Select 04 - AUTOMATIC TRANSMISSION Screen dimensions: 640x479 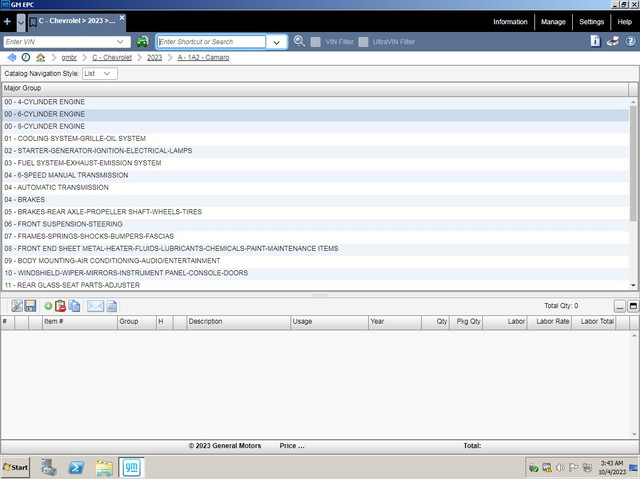point(315,188)
